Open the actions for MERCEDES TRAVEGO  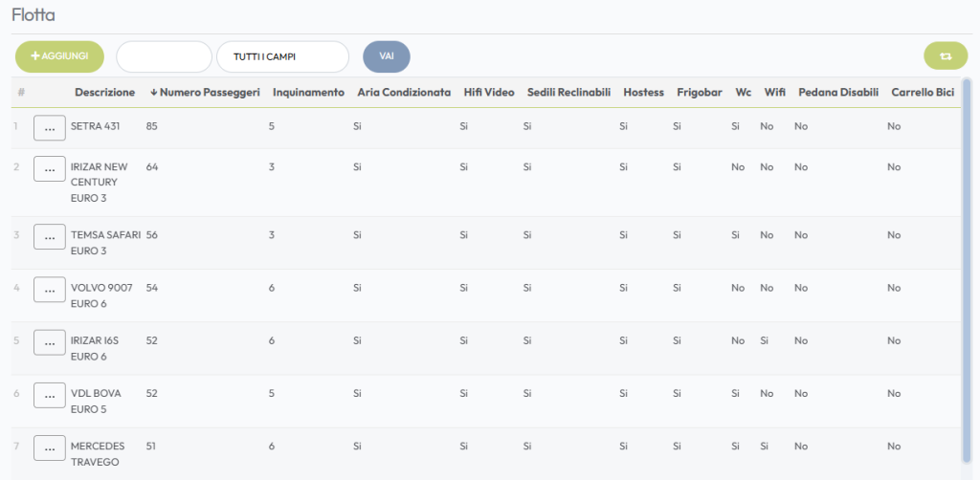coord(50,447)
